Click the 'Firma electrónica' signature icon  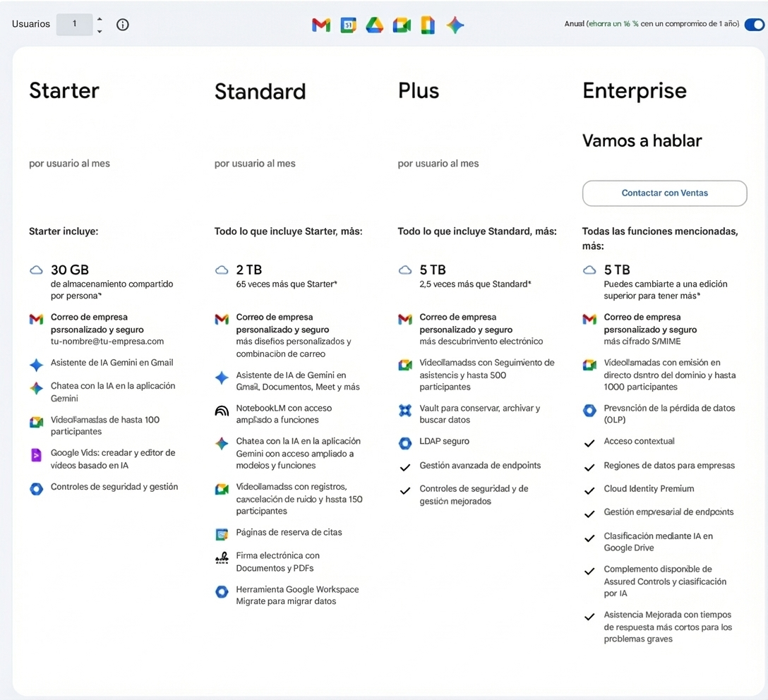222,558
